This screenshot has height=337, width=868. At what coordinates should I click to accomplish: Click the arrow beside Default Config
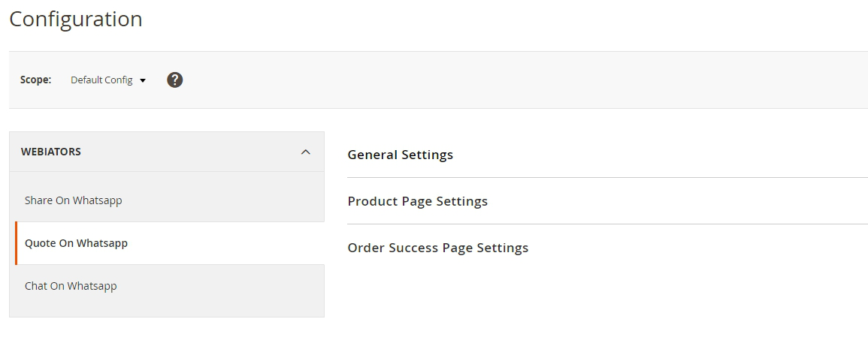click(143, 80)
